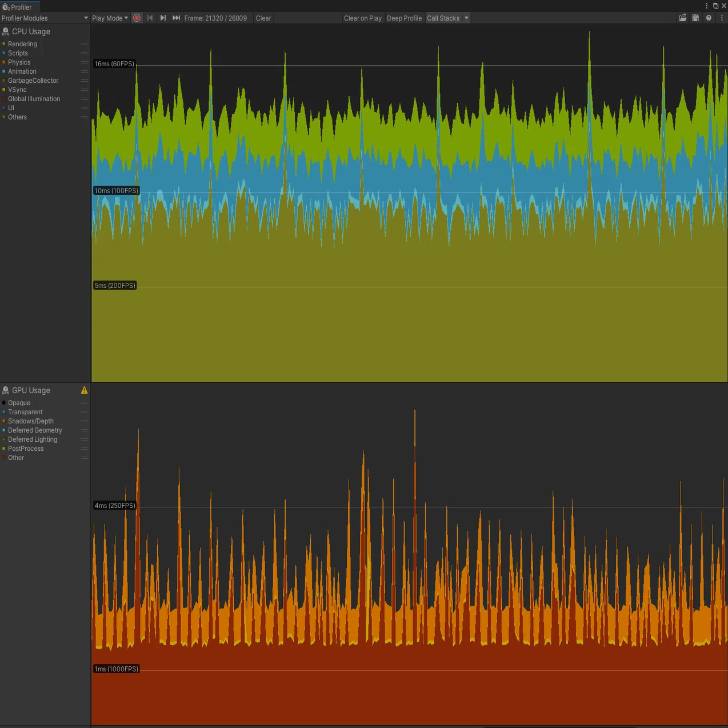Select the Profiler window tab
The height and width of the screenshot is (728, 728).
(20, 7)
